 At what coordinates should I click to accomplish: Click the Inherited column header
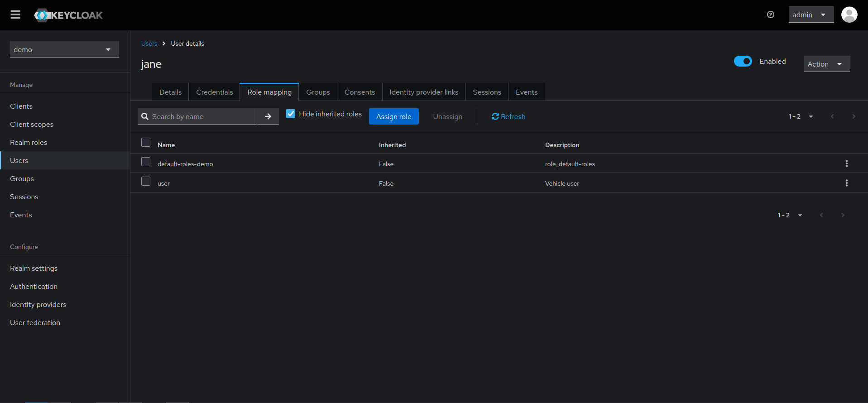tap(392, 145)
